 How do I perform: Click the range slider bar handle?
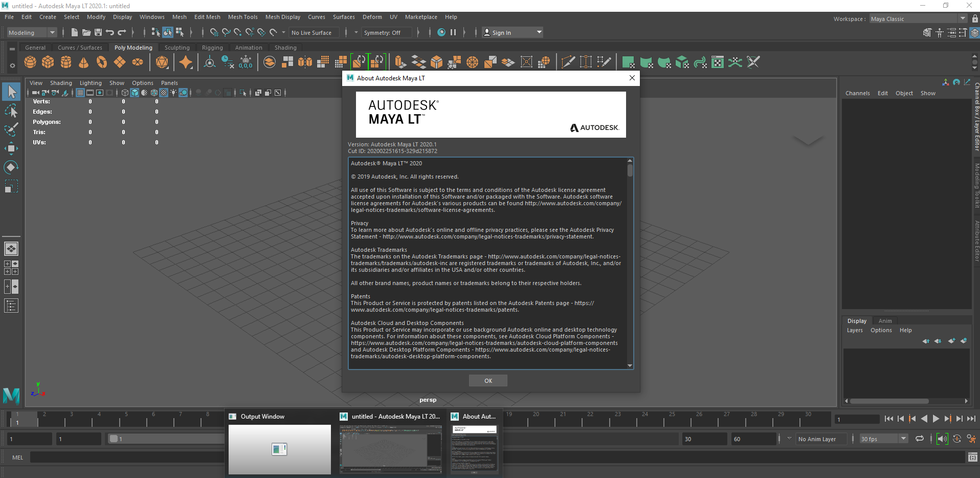click(x=114, y=439)
